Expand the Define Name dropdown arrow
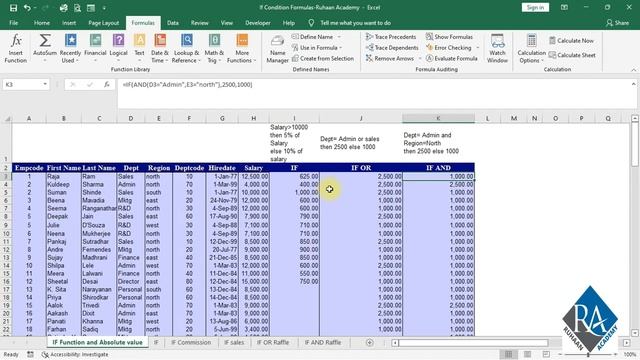640x360 pixels. 339,37
